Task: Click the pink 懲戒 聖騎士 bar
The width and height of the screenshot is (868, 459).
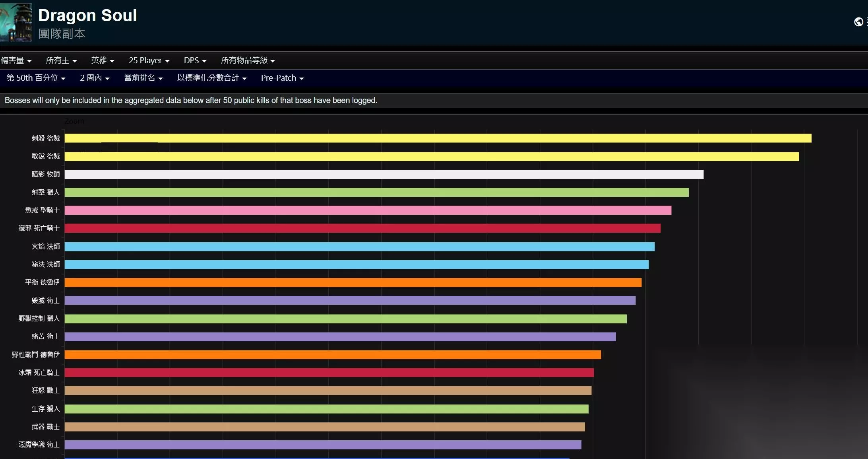Action: tap(368, 210)
